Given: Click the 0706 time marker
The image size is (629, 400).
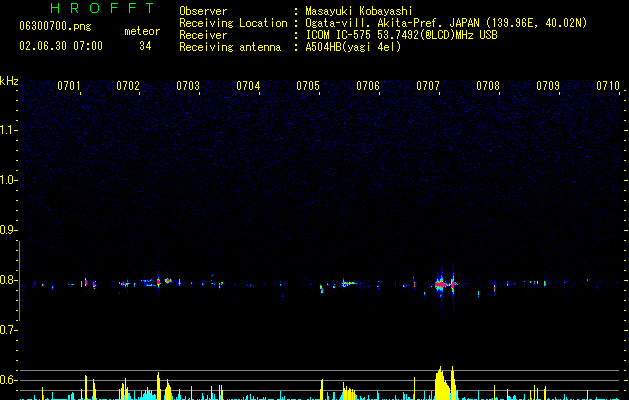Looking at the screenshot, I should point(368,86).
